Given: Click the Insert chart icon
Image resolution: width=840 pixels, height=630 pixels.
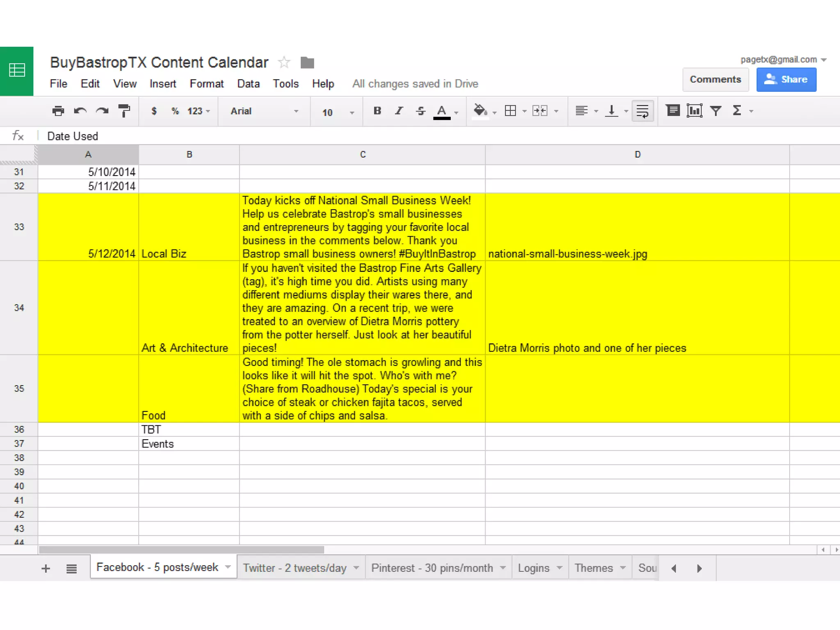Looking at the screenshot, I should 694,111.
